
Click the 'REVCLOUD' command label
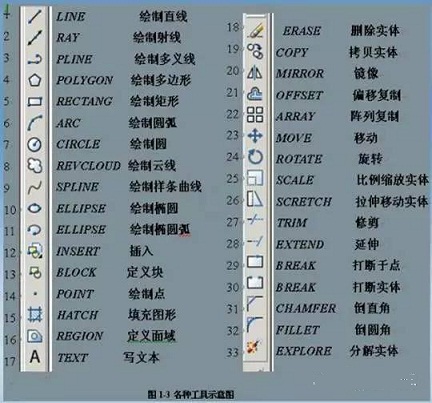(88, 166)
